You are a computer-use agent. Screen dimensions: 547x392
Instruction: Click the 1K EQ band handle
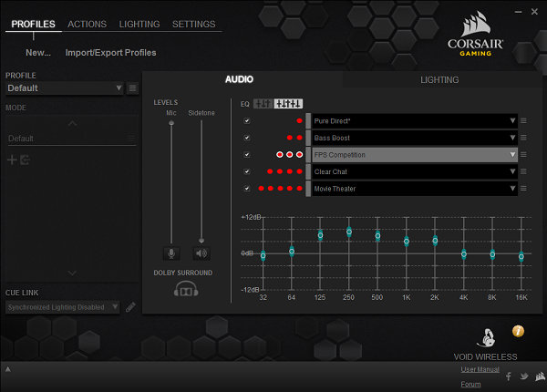pos(407,242)
